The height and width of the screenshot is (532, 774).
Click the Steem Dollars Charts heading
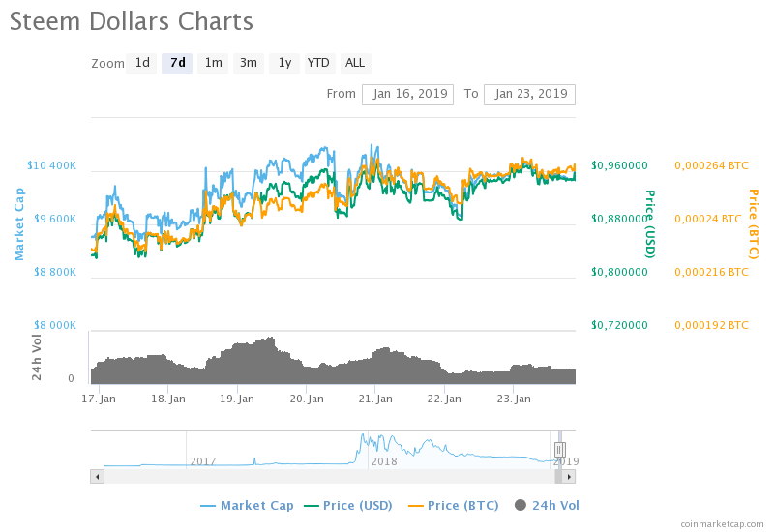(132, 21)
